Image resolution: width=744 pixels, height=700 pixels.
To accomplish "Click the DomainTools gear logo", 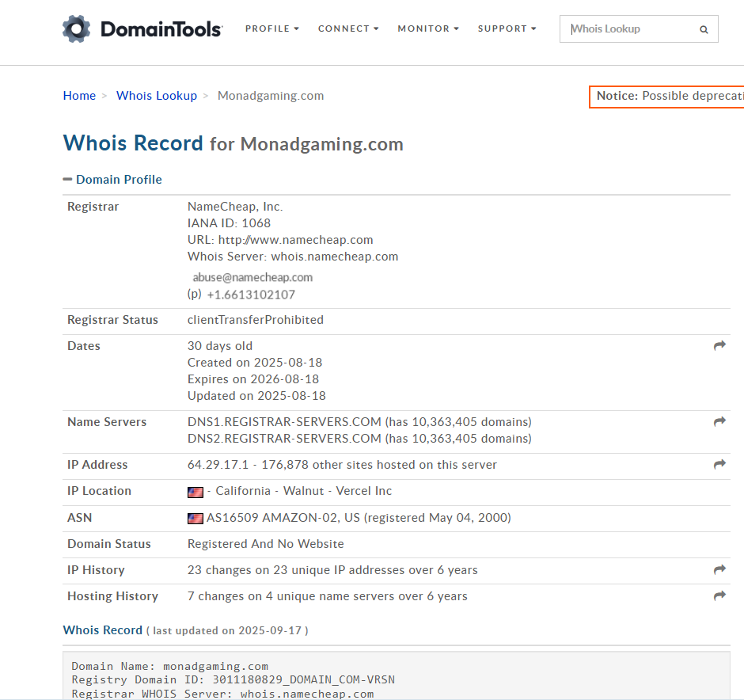I will [x=77, y=29].
